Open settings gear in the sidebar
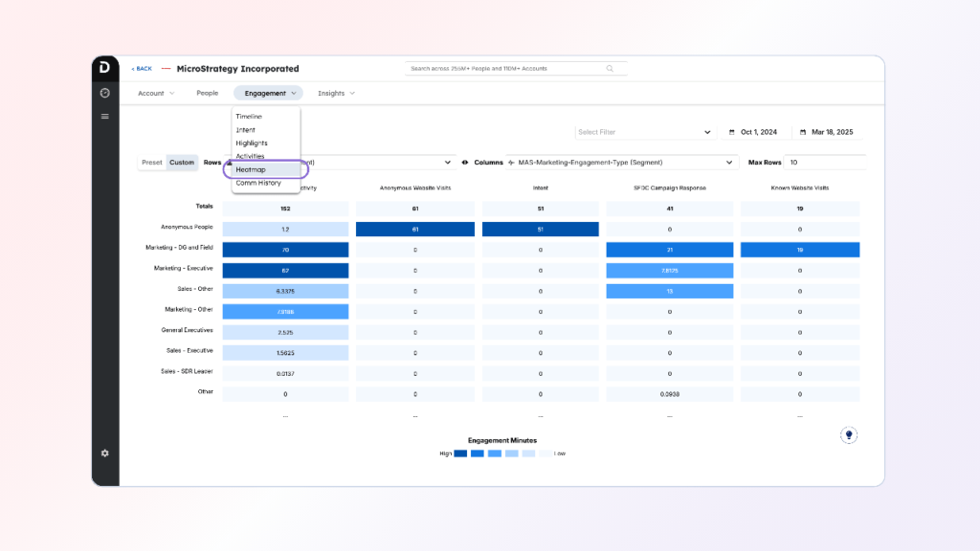 [104, 452]
